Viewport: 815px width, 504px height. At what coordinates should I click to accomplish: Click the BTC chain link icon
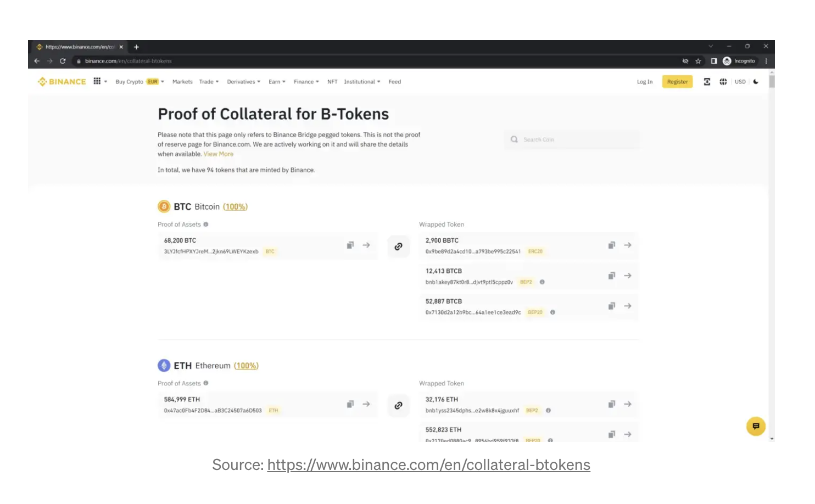398,247
